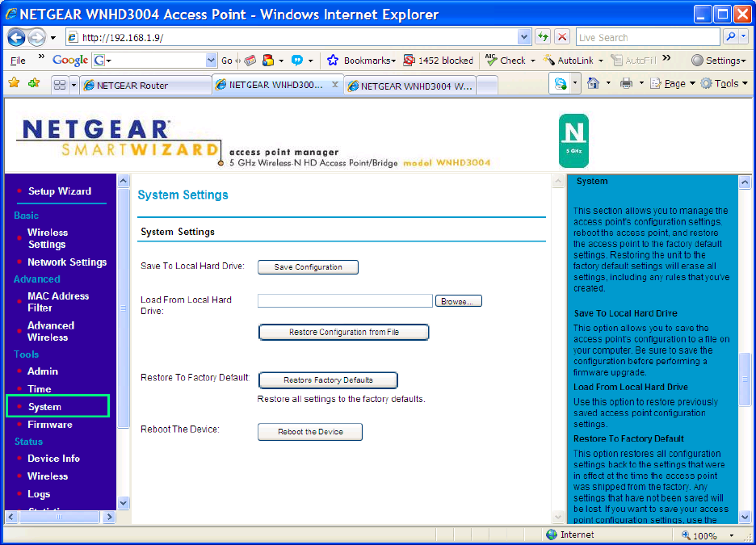Open the Google search box dropdown
This screenshot has height=545, width=756.
point(211,61)
